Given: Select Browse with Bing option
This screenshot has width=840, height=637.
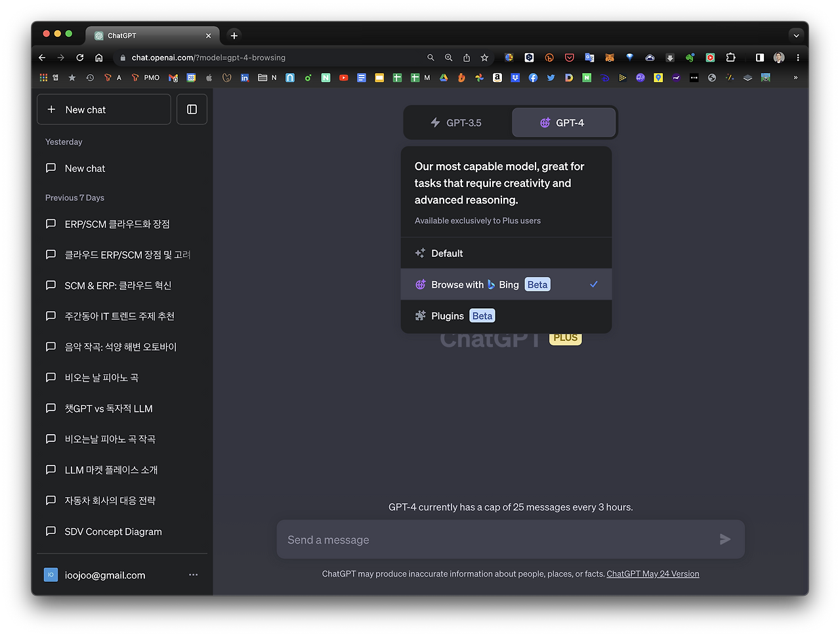Looking at the screenshot, I should click(x=506, y=284).
